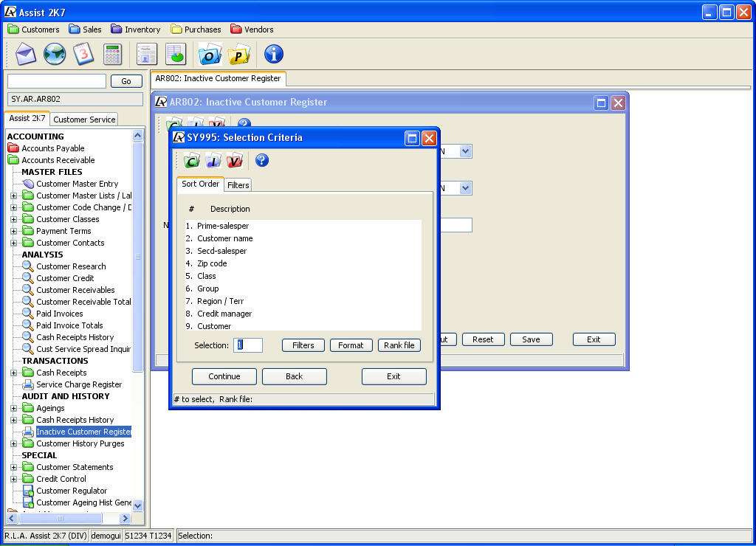Click the blue information icon in toolbar
Screen dimensions: 756x546
pyautogui.click(x=274, y=55)
